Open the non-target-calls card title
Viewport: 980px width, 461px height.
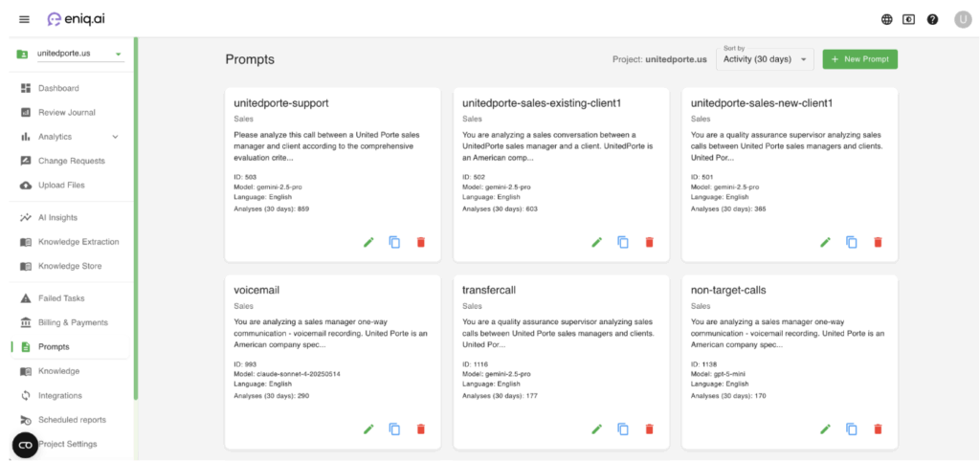[x=728, y=291]
